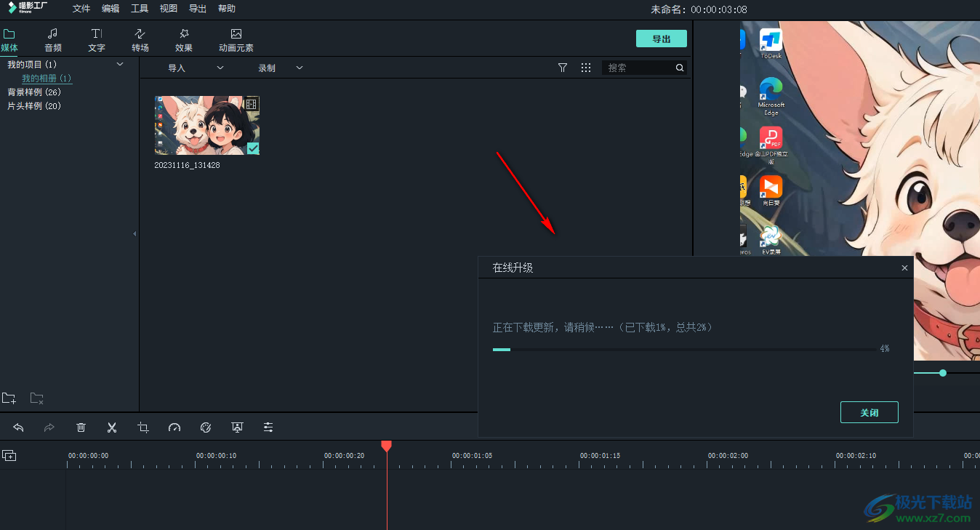Collapse the media library side panel arrow
This screenshot has height=530, width=980.
pyautogui.click(x=134, y=234)
